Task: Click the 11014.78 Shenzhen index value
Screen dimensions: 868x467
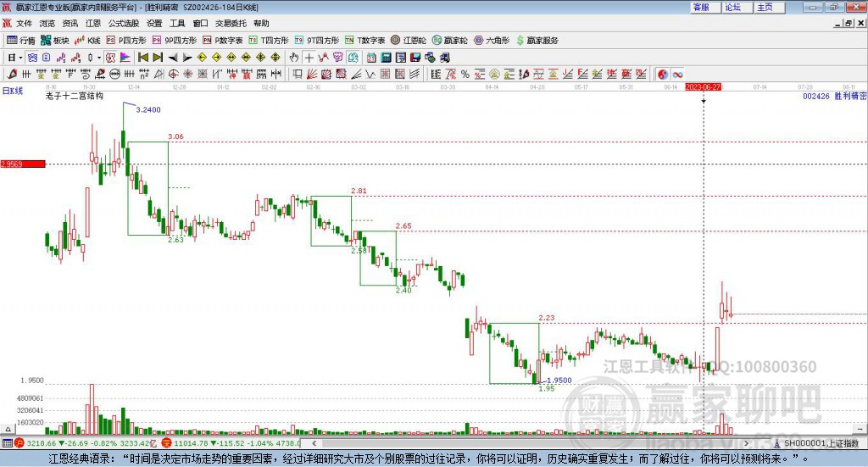Action: [x=189, y=443]
